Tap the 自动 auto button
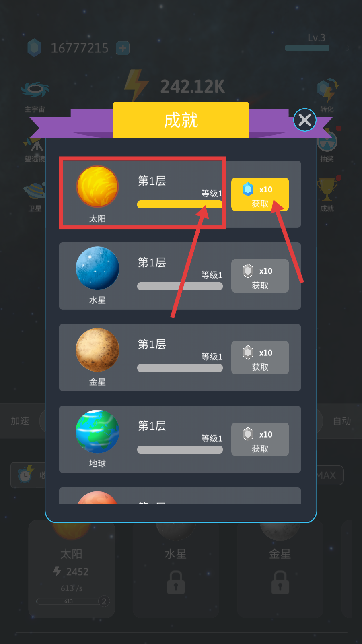Image resolution: width=362 pixels, height=644 pixels. [x=342, y=421]
